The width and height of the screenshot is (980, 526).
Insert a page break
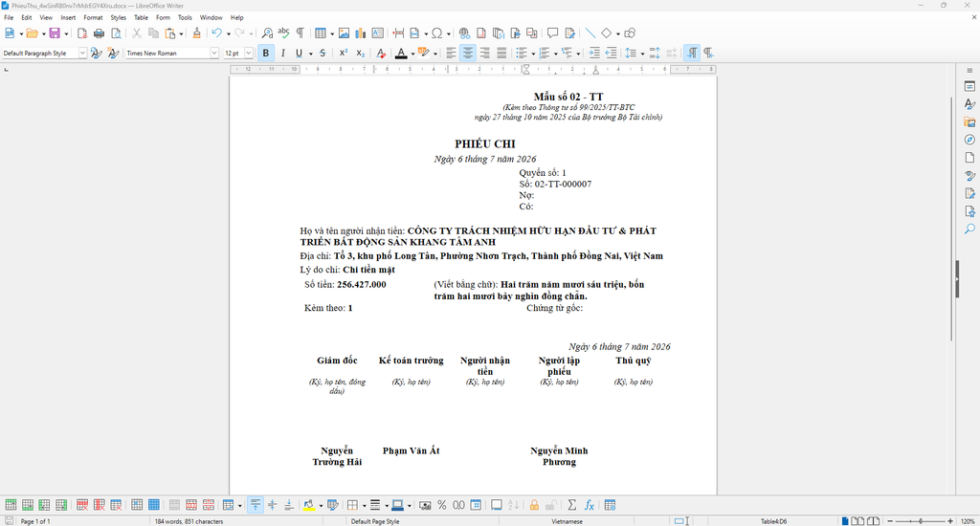tap(398, 33)
